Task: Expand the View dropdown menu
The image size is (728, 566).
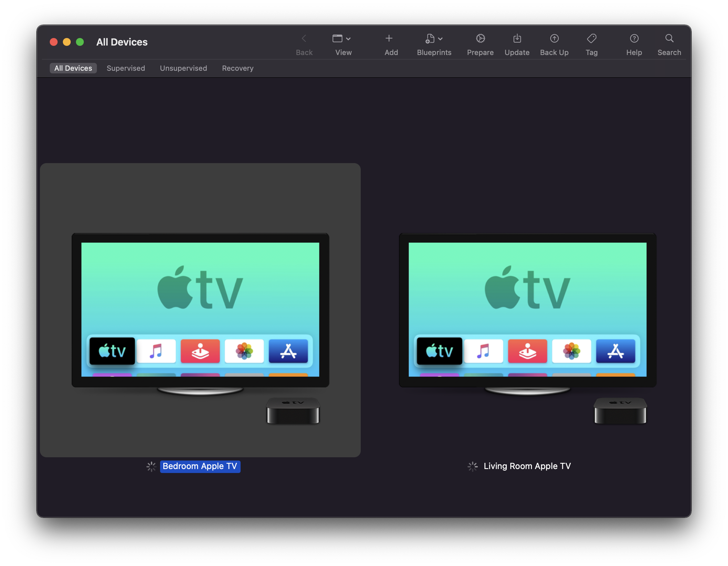Action: point(341,38)
